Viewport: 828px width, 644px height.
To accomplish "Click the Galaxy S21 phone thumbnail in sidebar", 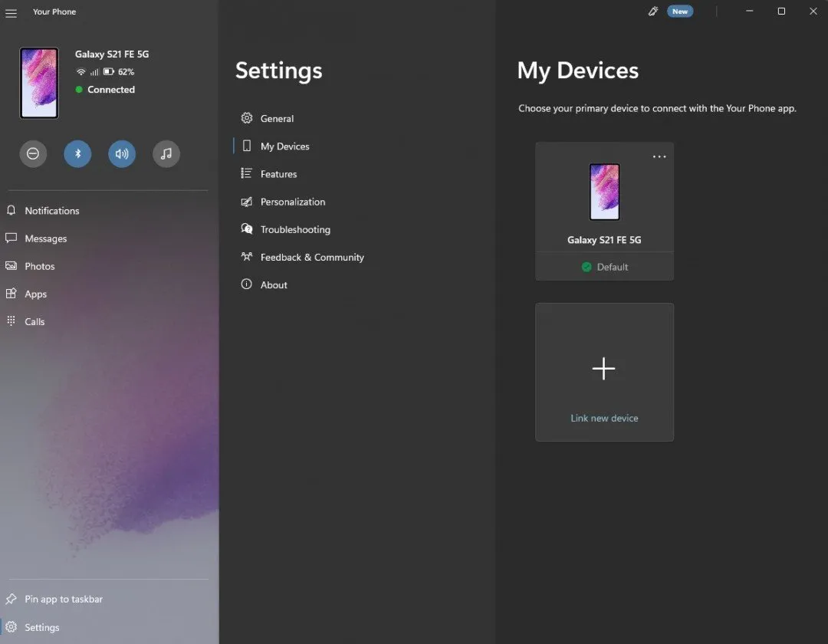I will tap(39, 83).
